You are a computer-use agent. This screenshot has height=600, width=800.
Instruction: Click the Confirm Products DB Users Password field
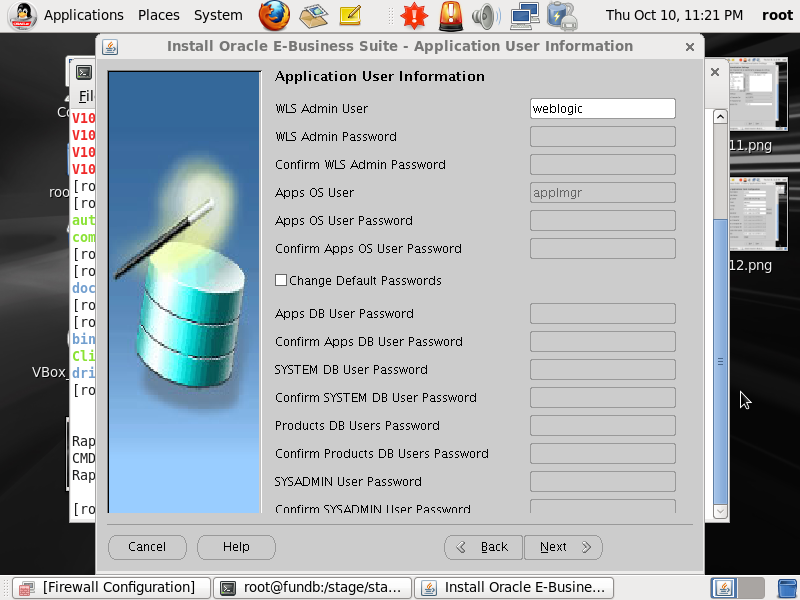click(x=603, y=454)
